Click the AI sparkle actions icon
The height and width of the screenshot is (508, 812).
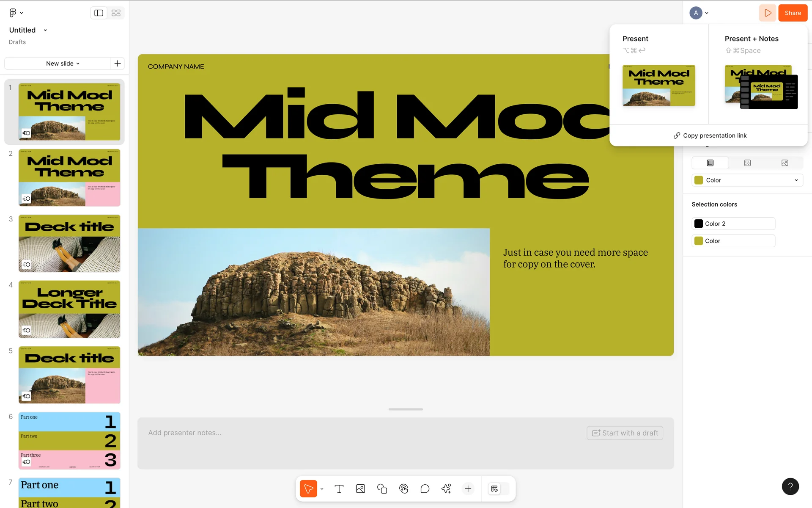446,489
